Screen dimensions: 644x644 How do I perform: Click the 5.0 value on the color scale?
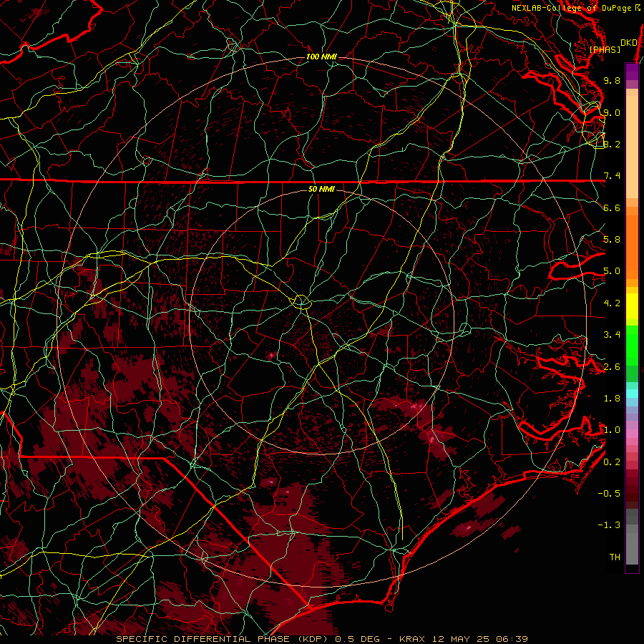(612, 271)
